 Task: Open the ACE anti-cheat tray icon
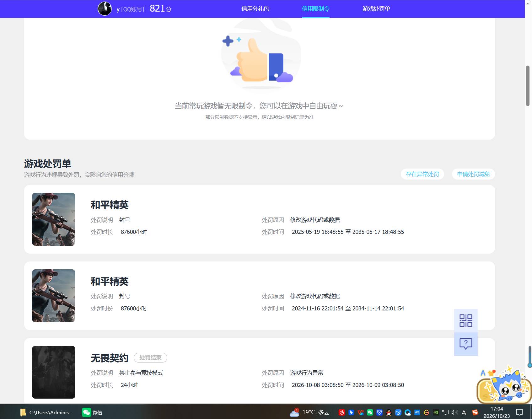click(x=417, y=412)
